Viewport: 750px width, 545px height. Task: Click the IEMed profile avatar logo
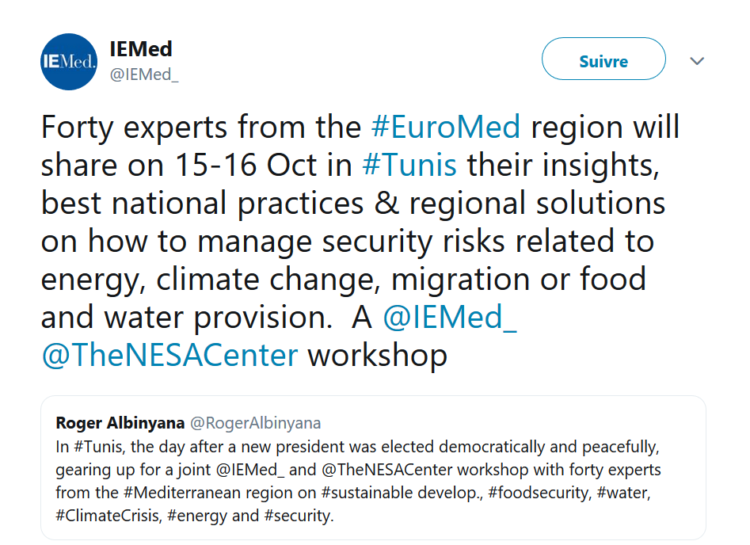pyautogui.click(x=69, y=62)
